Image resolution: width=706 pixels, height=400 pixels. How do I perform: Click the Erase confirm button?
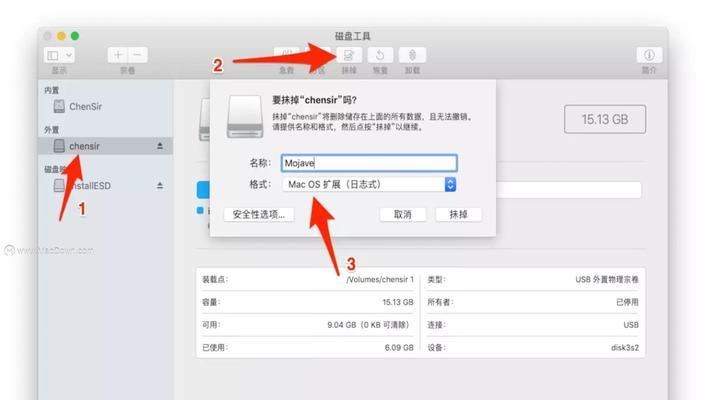(x=458, y=214)
